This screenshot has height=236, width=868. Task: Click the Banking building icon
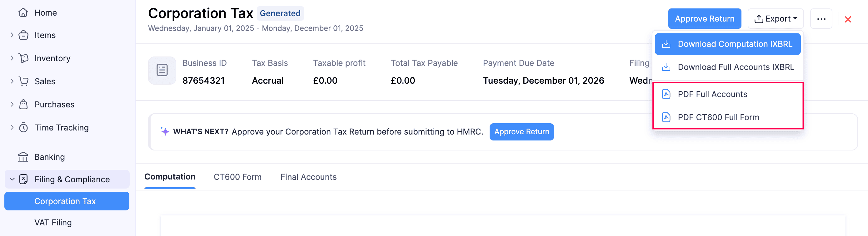23,157
